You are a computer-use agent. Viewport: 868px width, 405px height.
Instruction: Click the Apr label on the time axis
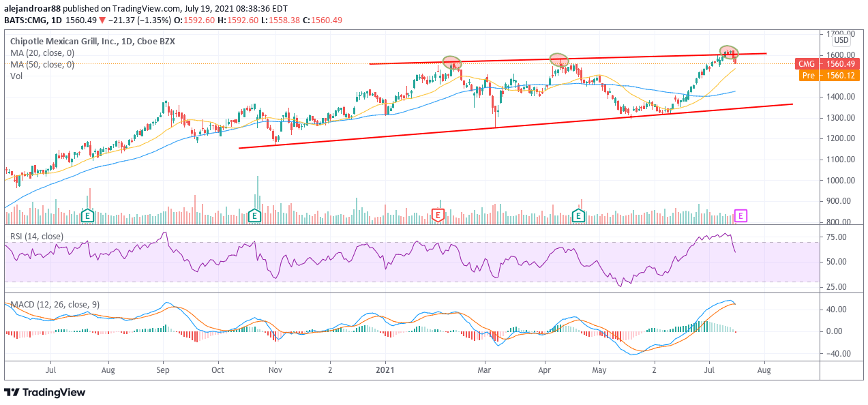(x=545, y=369)
